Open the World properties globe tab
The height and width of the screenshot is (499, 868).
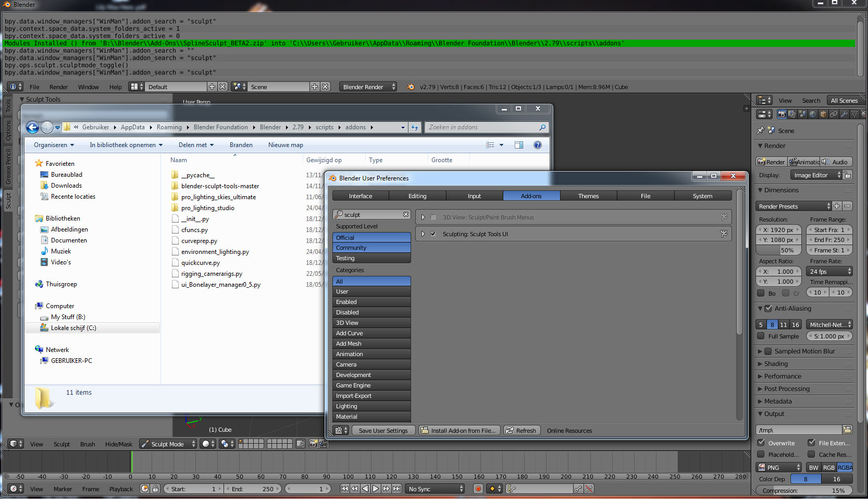coord(813,114)
